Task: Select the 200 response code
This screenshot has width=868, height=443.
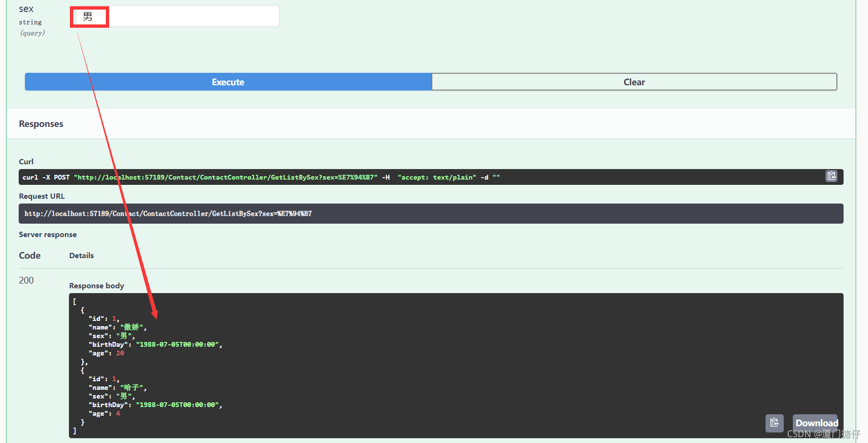Action: click(x=26, y=280)
